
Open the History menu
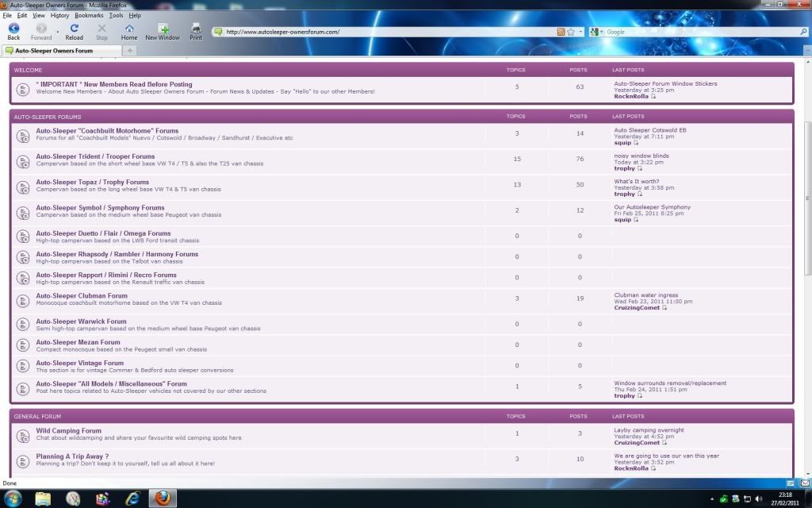coord(59,15)
